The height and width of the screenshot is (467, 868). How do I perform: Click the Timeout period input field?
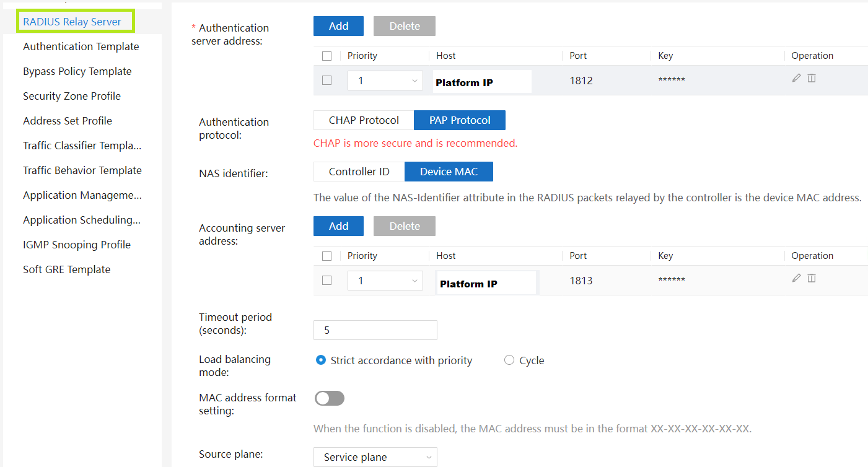(x=375, y=330)
